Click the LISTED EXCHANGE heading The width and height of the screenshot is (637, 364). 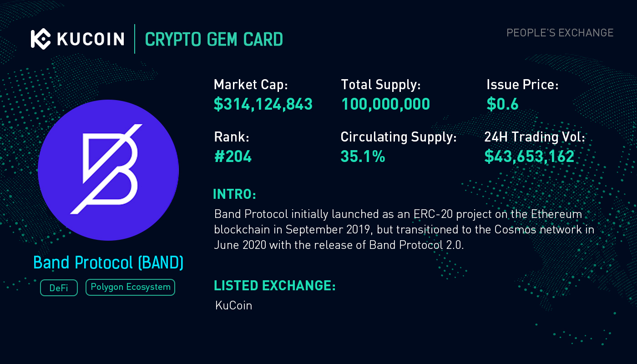click(275, 286)
